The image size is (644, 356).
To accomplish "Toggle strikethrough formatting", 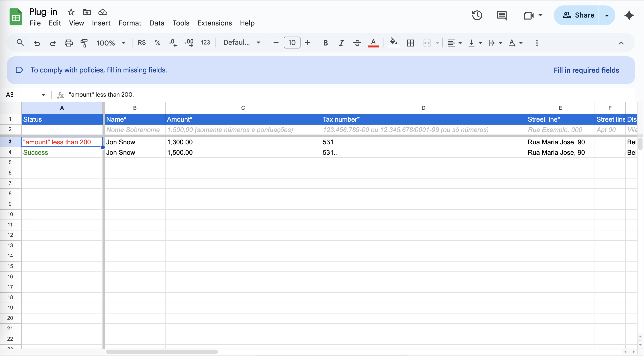I will [357, 43].
